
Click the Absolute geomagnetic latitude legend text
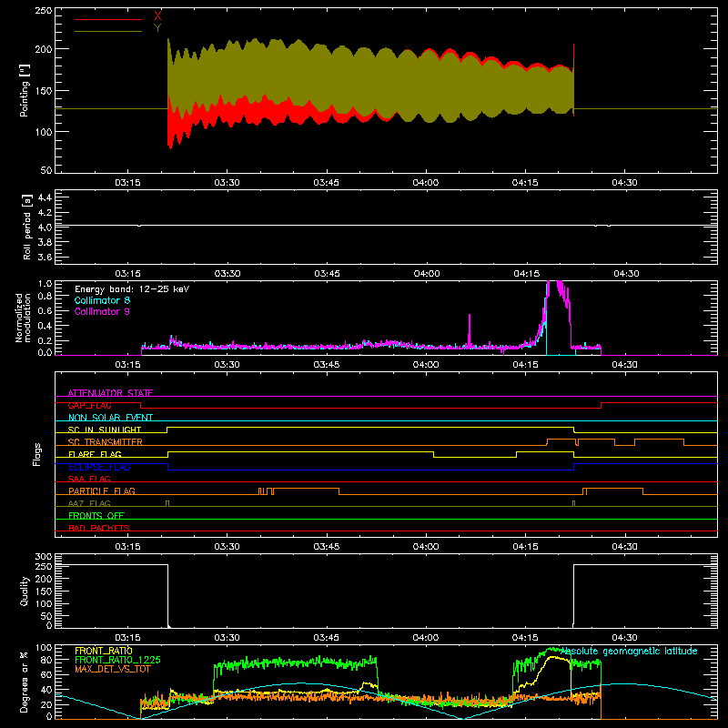(629, 652)
